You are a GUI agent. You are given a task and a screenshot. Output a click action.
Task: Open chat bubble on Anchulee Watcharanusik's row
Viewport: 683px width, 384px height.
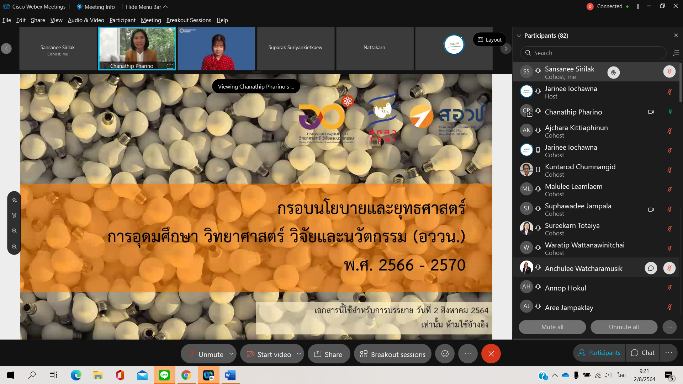point(651,268)
